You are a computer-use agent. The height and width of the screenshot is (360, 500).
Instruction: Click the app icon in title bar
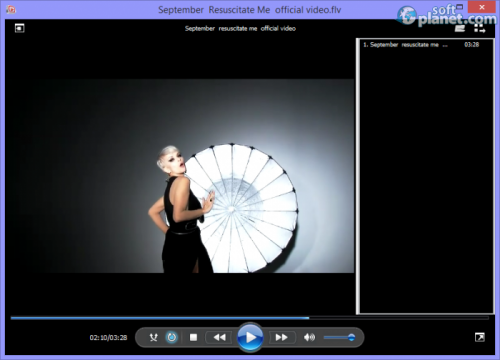(11, 10)
